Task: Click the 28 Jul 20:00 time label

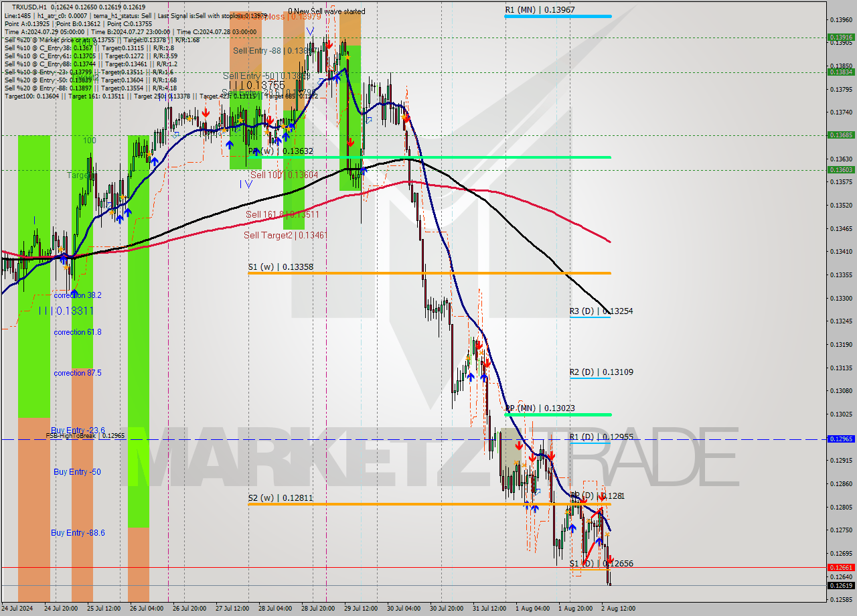Action: pos(318,609)
